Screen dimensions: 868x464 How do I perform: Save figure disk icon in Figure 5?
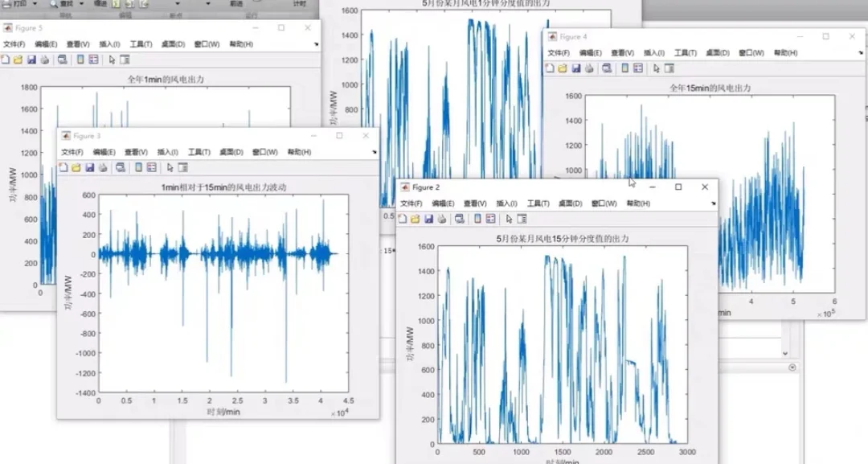point(31,60)
